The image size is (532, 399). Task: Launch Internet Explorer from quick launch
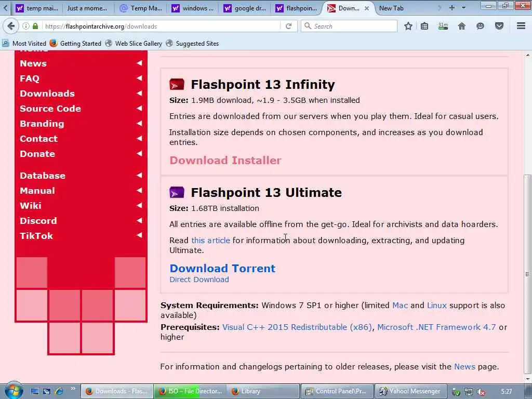(59, 391)
